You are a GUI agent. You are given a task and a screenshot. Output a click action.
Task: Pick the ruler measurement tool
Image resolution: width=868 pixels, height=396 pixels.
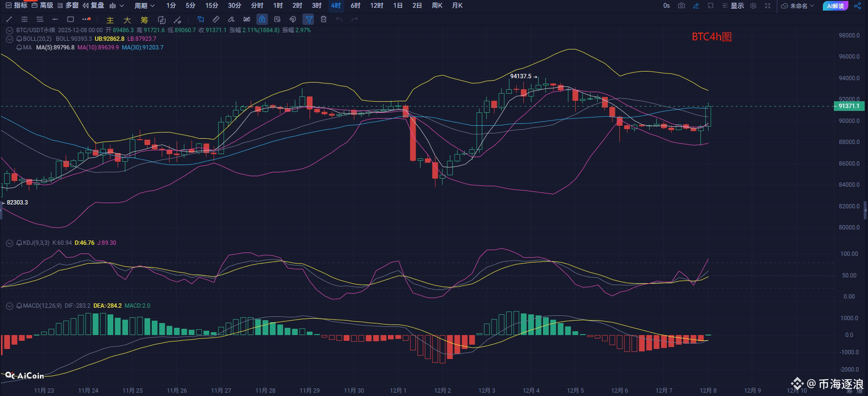coord(216,20)
